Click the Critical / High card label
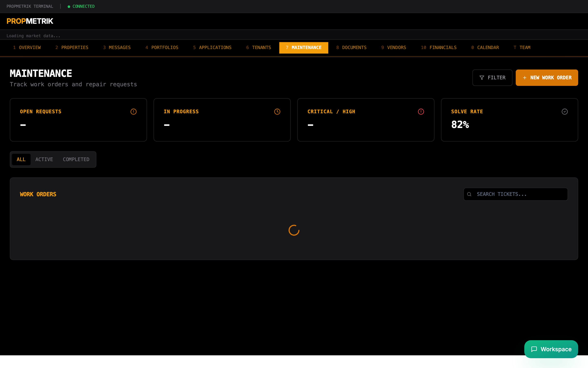Image resolution: width=588 pixels, height=368 pixels. (x=331, y=111)
